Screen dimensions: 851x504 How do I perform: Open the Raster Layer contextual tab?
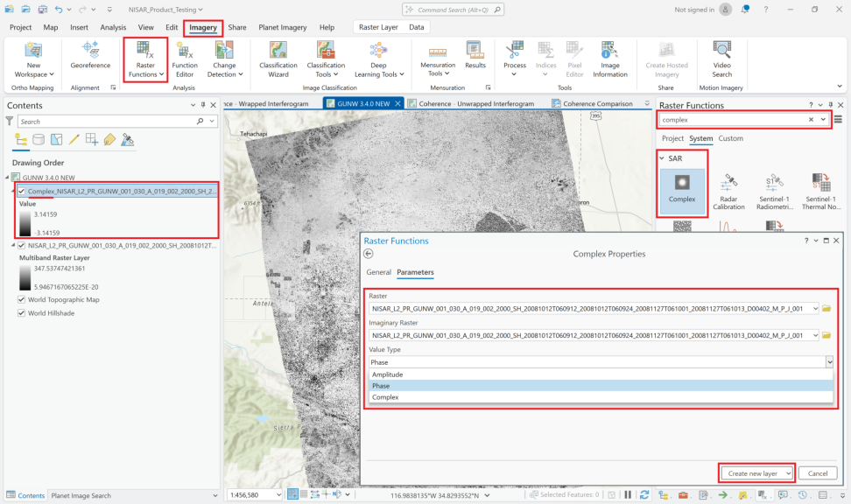pyautogui.click(x=378, y=27)
